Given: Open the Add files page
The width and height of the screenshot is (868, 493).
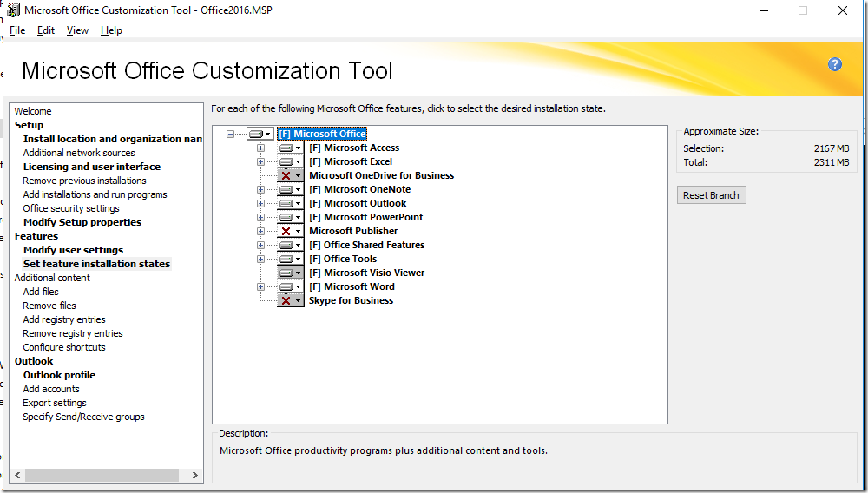Looking at the screenshot, I should coord(41,292).
